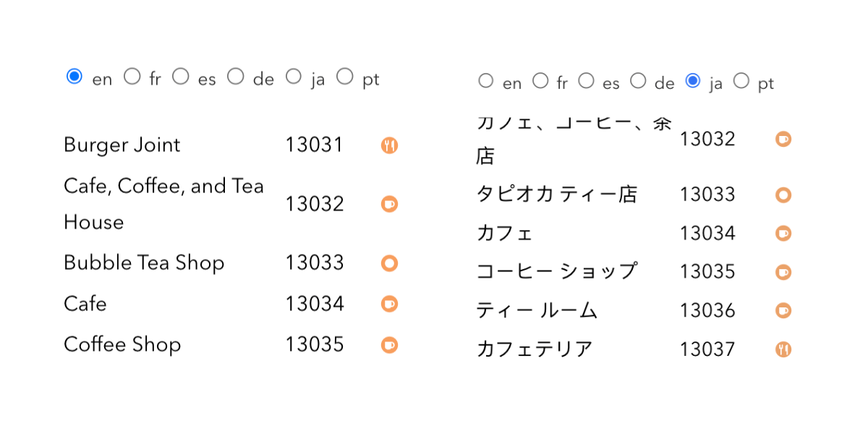
Task: Click the coffee cup icon beside ティー ルーム
Action: [x=783, y=310]
